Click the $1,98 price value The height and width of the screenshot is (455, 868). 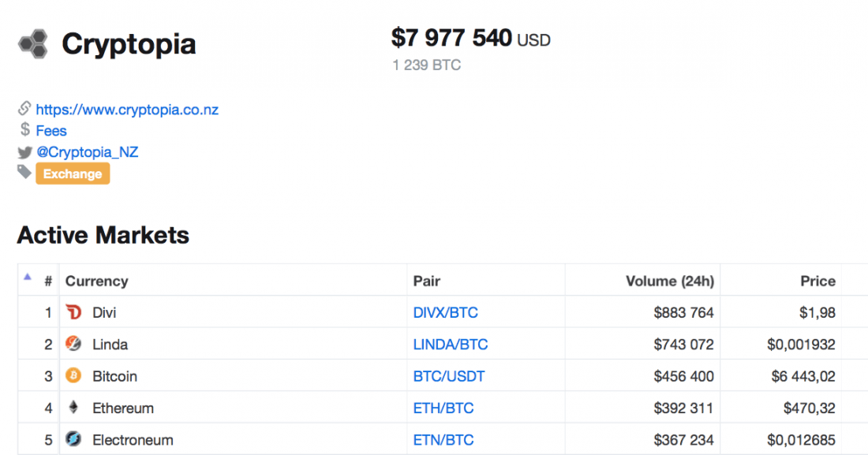pos(817,313)
